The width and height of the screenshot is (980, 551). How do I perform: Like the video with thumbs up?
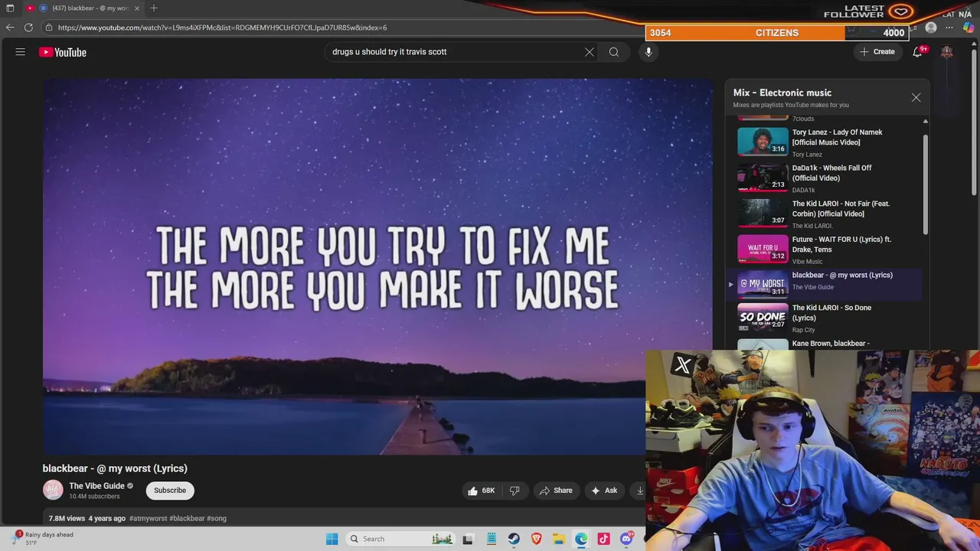coord(481,491)
